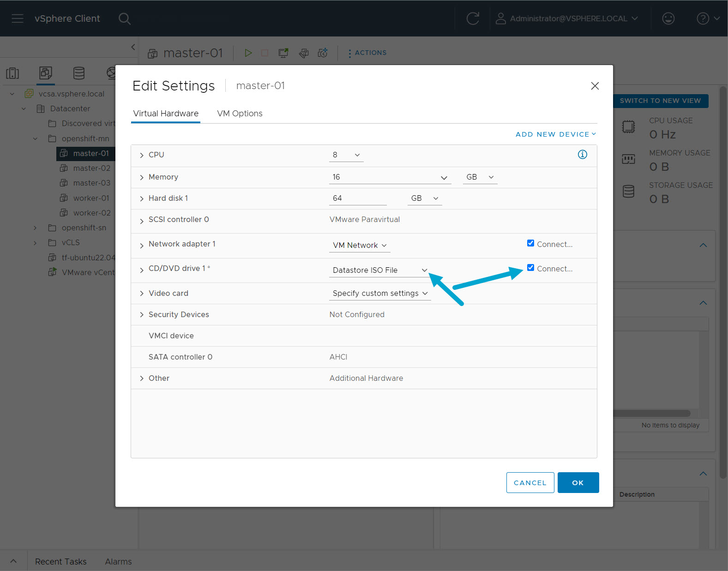Select the Virtual Hardware tab
The width and height of the screenshot is (728, 571).
point(166,114)
